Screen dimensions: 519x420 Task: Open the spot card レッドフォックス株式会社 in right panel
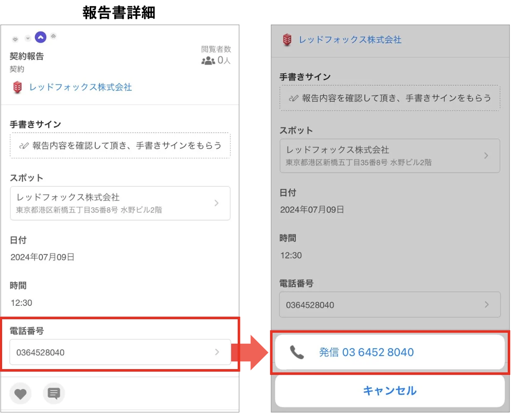point(390,156)
